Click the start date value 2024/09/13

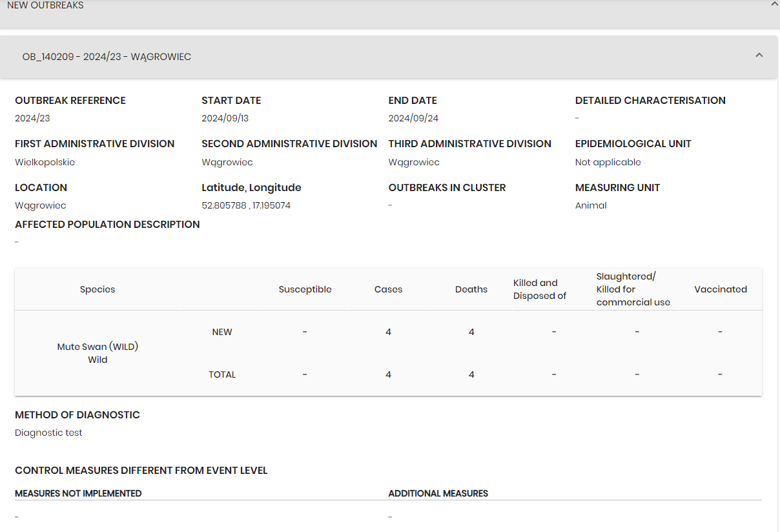tap(225, 118)
